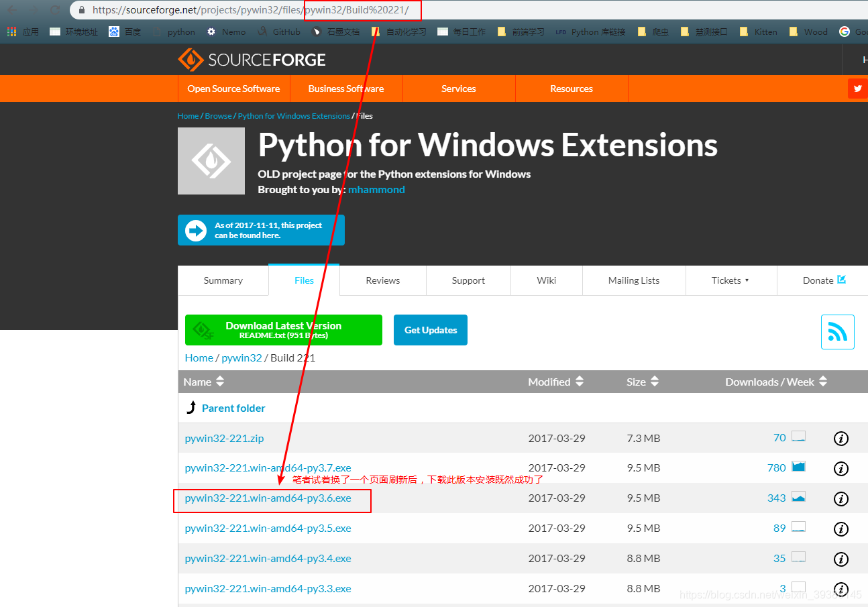
Task: Open the Business Software menu
Action: point(346,89)
